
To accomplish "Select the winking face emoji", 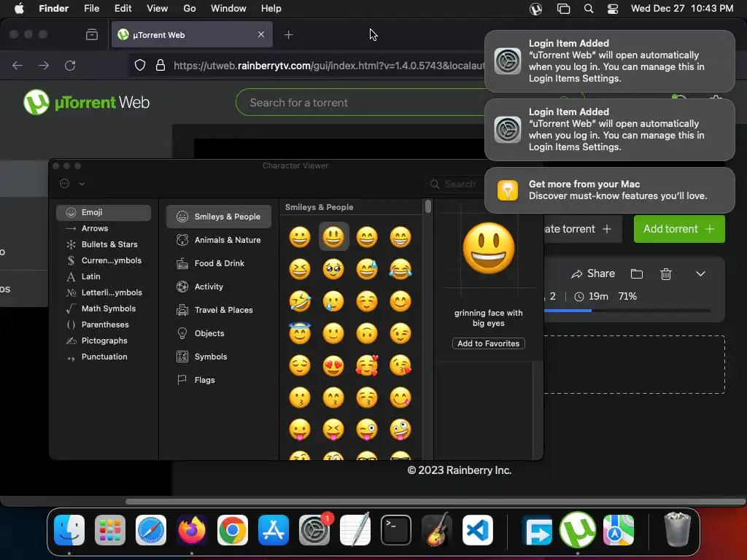I will [400, 333].
